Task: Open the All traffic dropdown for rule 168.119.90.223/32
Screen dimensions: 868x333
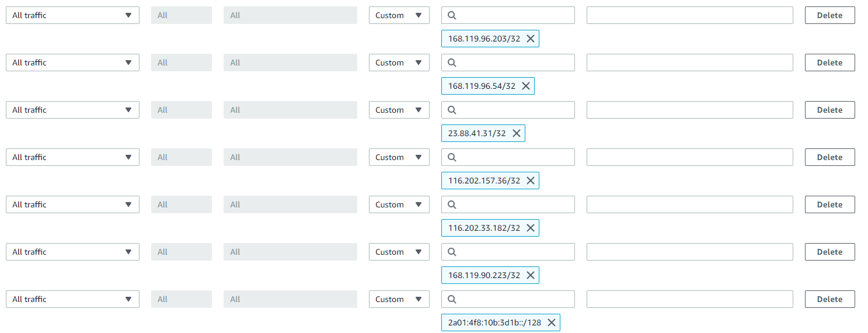Action: (72, 252)
